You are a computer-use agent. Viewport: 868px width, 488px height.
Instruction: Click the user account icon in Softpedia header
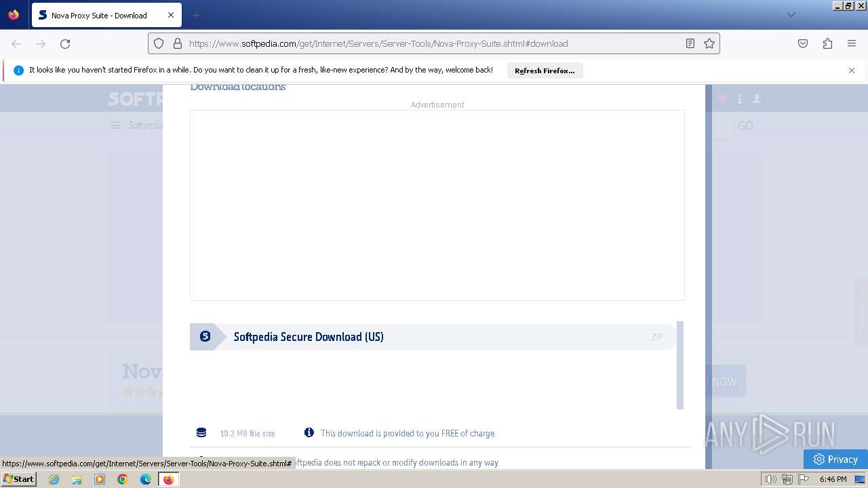[x=757, y=99]
